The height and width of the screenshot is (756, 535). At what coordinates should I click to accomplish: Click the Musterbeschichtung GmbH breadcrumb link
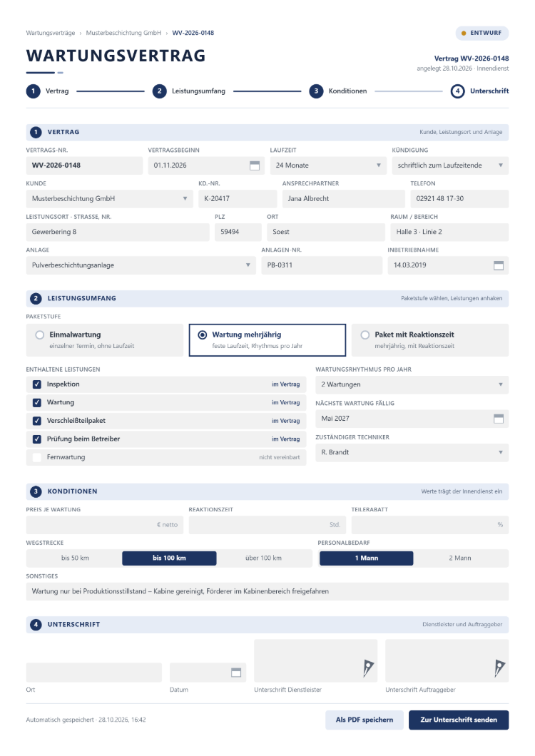click(x=123, y=33)
